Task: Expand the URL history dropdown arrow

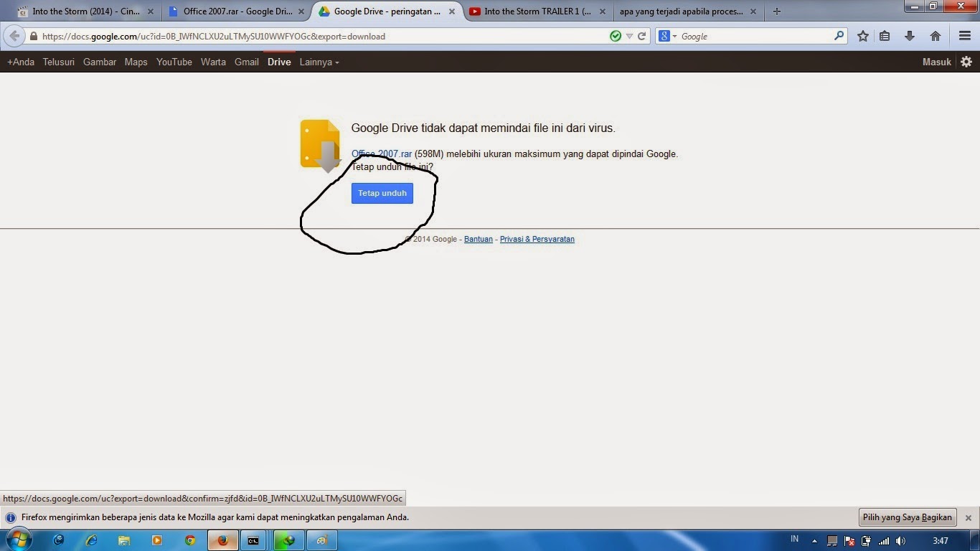Action: [629, 36]
